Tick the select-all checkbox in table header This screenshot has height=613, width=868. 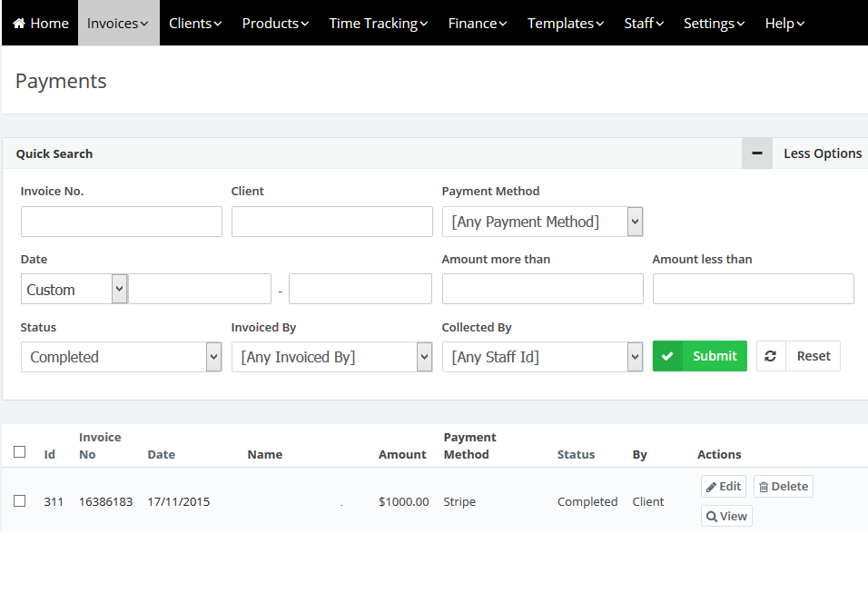point(20,452)
